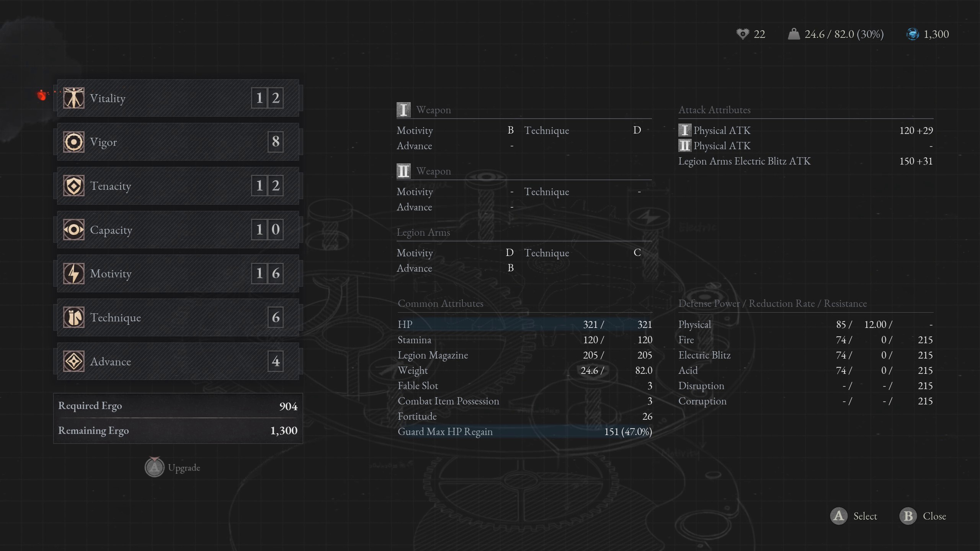Click the blue Ergo currency icon
Viewport: 980px width, 551px height.
tap(913, 34)
